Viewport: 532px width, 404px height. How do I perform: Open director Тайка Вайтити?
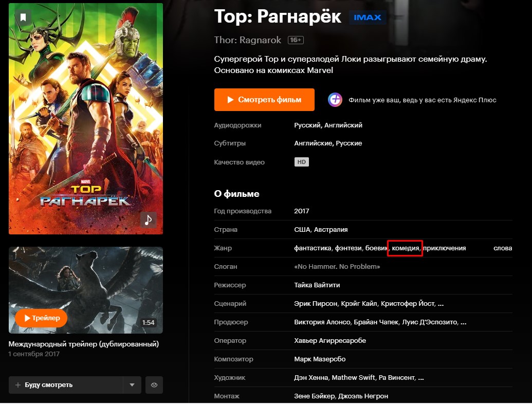317,285
